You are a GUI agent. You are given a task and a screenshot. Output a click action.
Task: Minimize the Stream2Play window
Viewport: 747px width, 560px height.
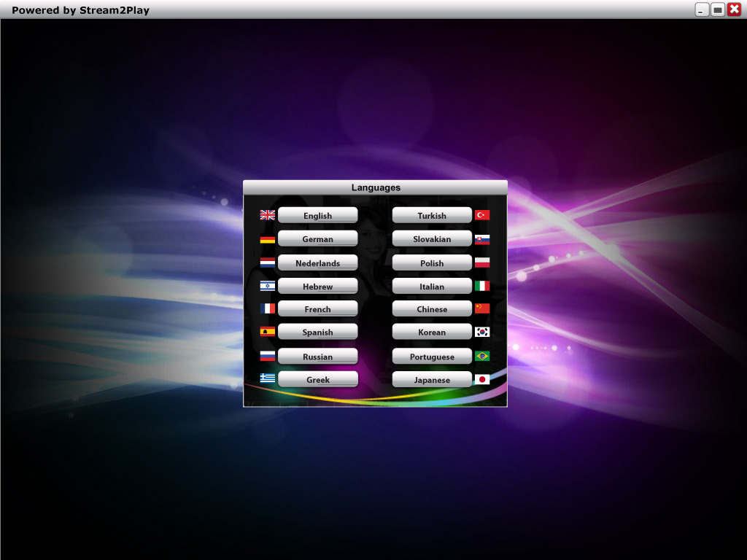tap(702, 9)
